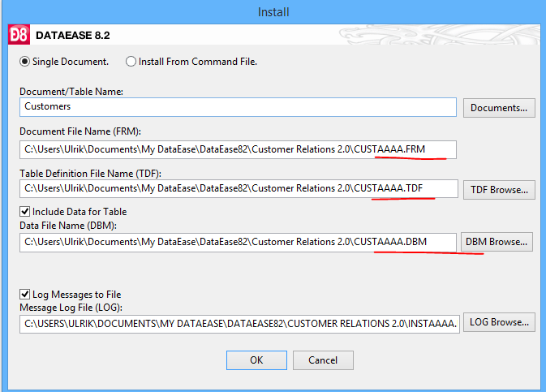Confirm the install with OK
Screen dimensions: 546x392
(x=256, y=360)
